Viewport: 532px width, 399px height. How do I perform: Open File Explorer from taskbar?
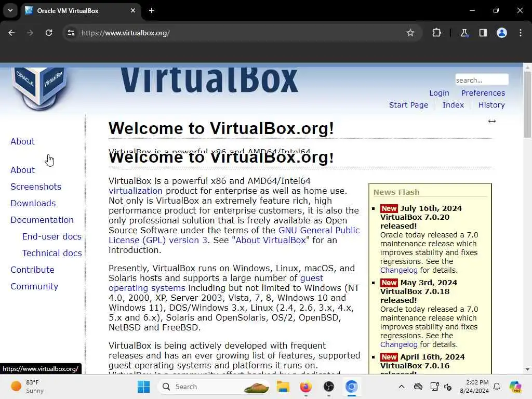coord(283,387)
